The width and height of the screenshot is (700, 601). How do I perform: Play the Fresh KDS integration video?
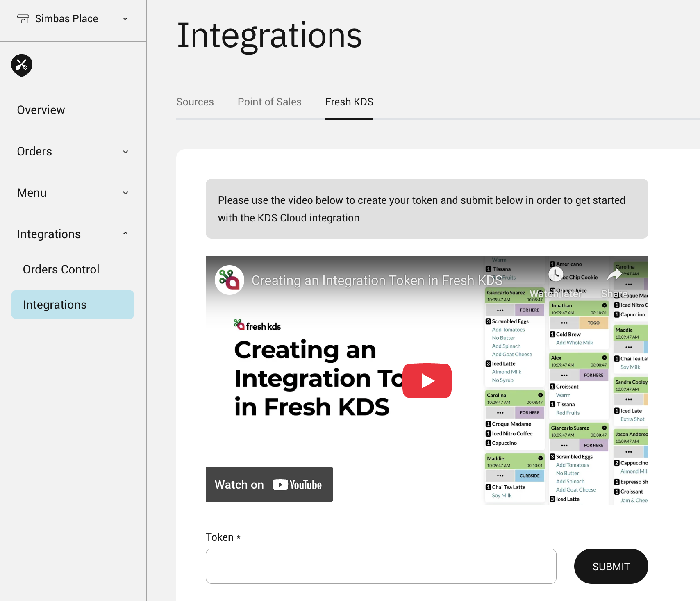coord(427,381)
